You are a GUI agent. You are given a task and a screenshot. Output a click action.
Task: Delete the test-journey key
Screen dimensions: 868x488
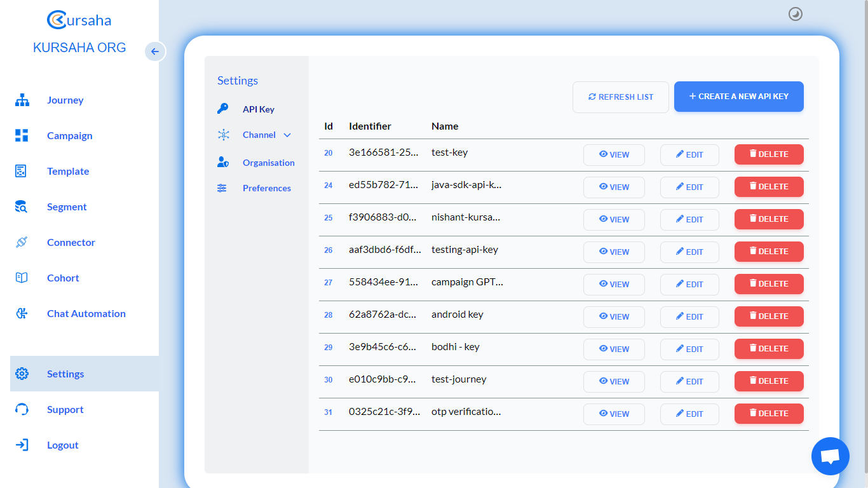(769, 381)
